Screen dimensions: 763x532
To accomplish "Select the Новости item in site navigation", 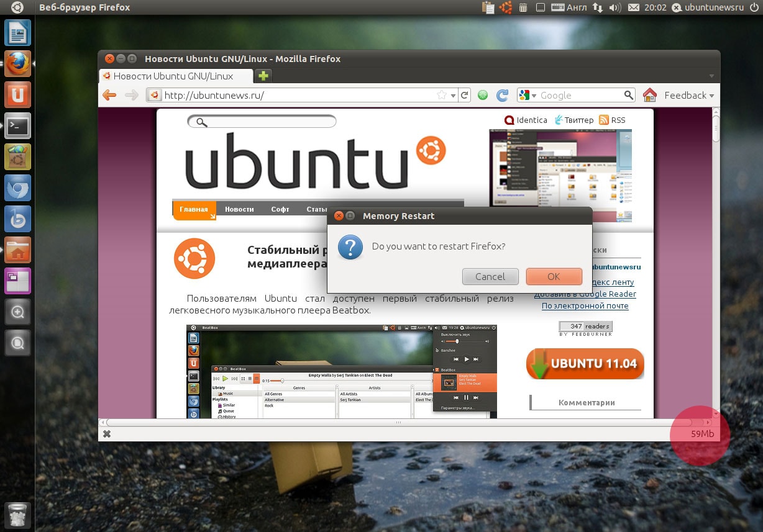I will tap(239, 209).
